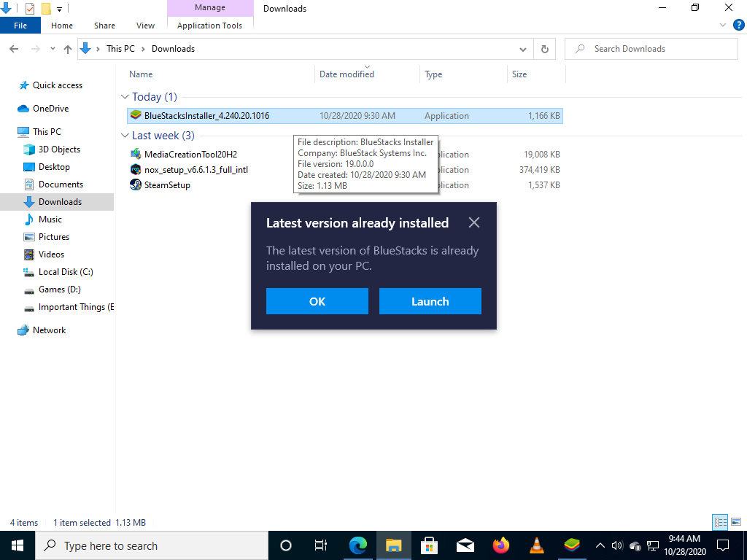Refresh the Downloads folder view

pyautogui.click(x=544, y=49)
